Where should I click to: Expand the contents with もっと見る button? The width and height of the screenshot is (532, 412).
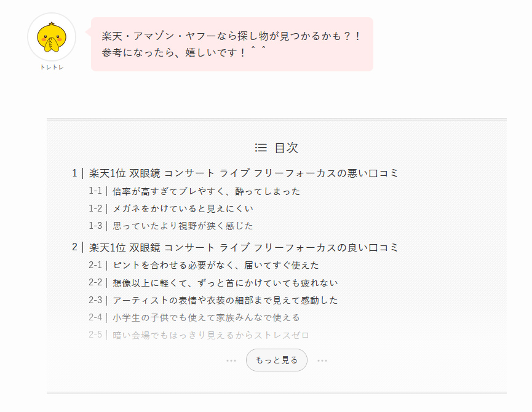tap(277, 360)
